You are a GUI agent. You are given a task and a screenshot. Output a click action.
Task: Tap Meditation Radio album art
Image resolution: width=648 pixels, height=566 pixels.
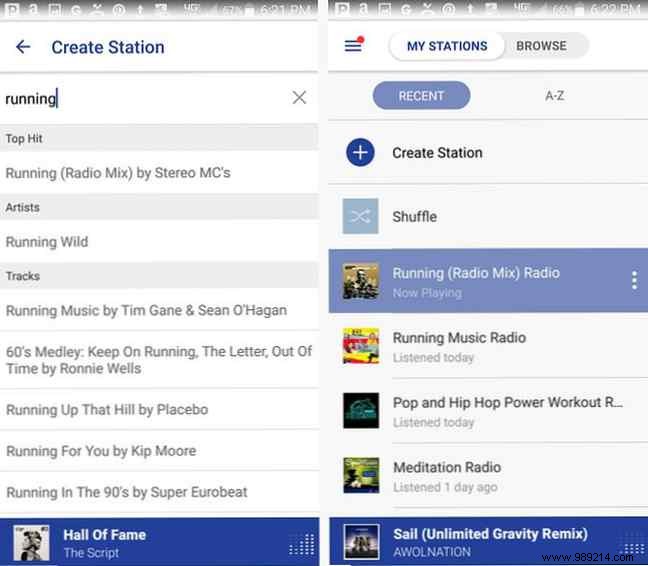point(361,475)
